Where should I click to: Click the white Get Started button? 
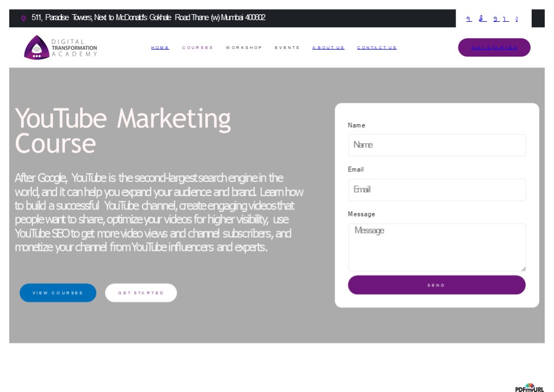point(140,293)
